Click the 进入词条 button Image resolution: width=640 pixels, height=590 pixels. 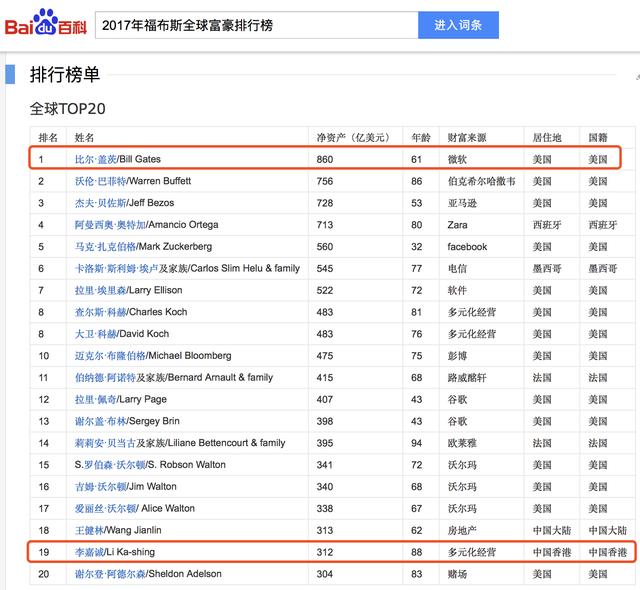pyautogui.click(x=458, y=25)
